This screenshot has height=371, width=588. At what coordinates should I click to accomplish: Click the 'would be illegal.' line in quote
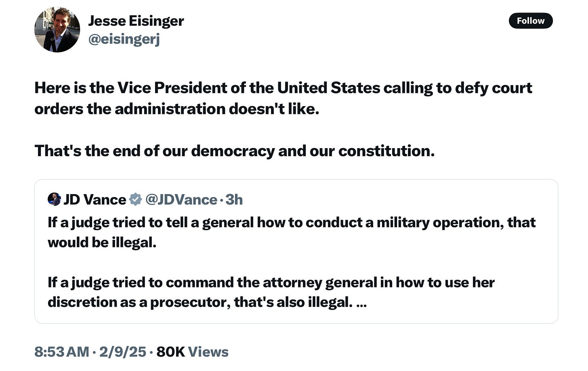pos(102,242)
